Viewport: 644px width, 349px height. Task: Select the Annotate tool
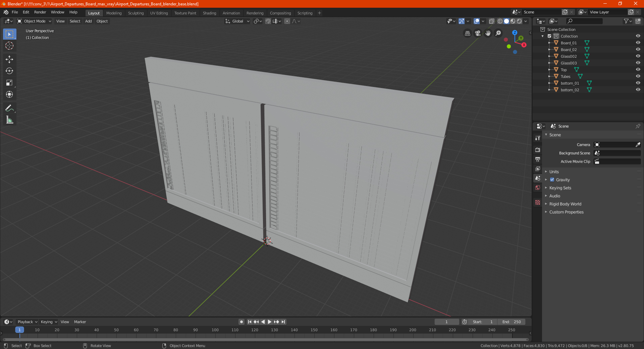(9, 108)
